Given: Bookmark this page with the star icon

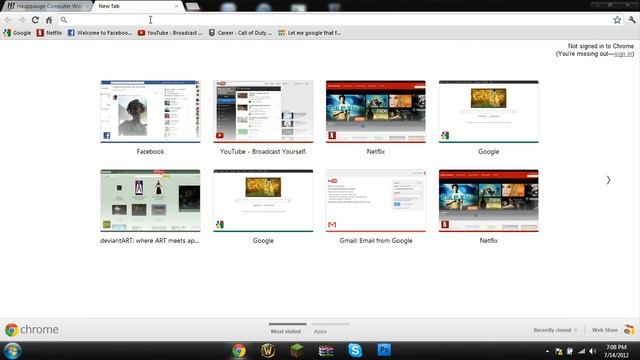Looking at the screenshot, I should pyautogui.click(x=617, y=20).
